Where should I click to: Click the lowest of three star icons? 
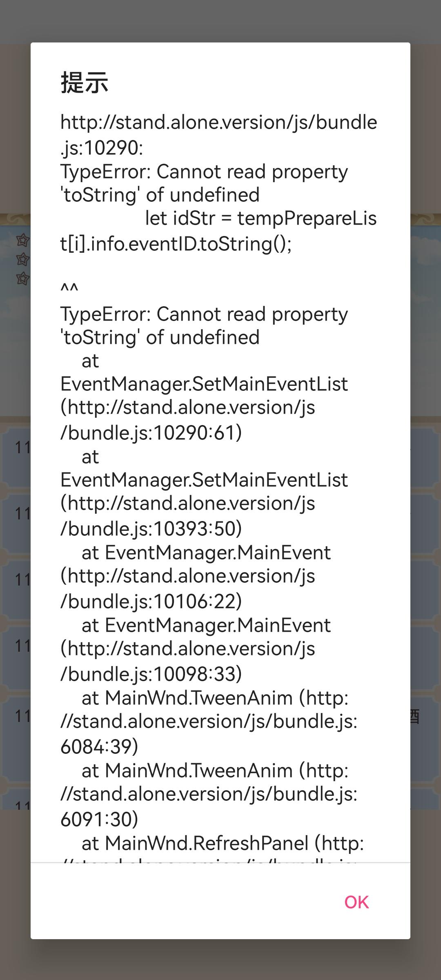22,278
